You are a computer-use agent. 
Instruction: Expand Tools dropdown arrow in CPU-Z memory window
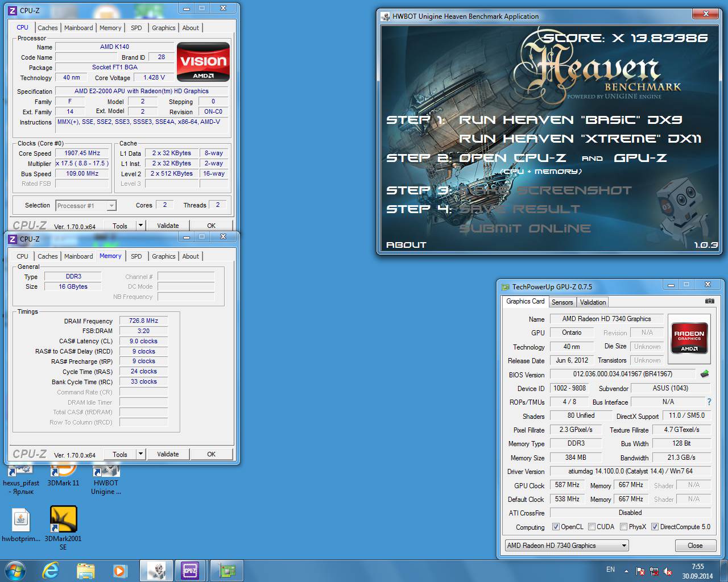(140, 454)
